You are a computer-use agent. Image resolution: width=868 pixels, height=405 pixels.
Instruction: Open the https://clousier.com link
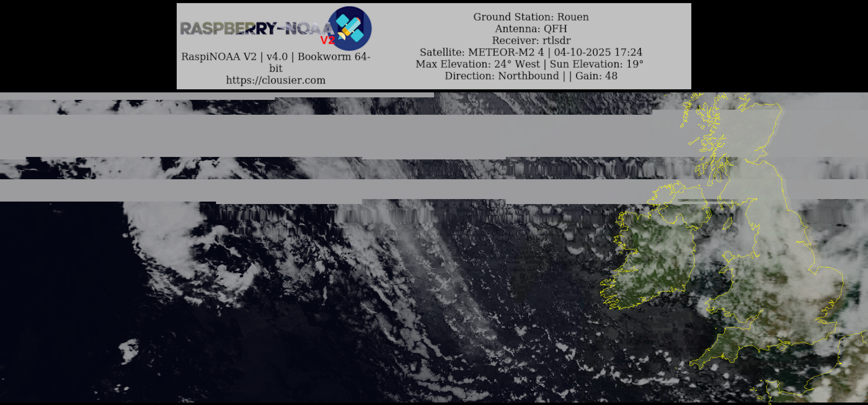[276, 80]
